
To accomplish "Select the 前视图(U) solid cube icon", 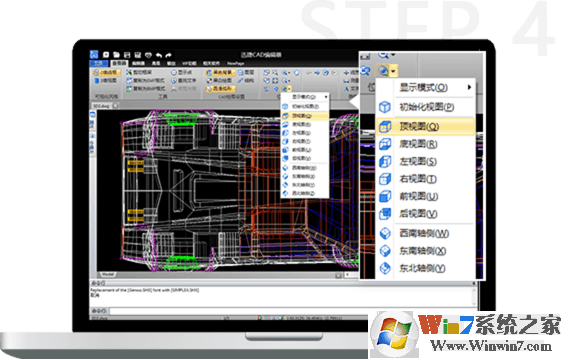I will (385, 196).
